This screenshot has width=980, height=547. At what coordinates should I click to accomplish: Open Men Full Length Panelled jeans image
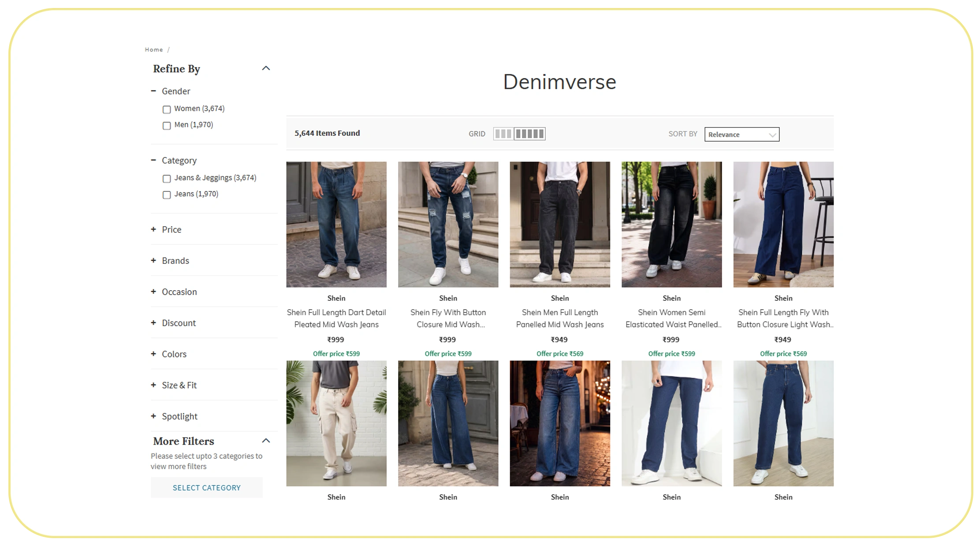tap(560, 224)
